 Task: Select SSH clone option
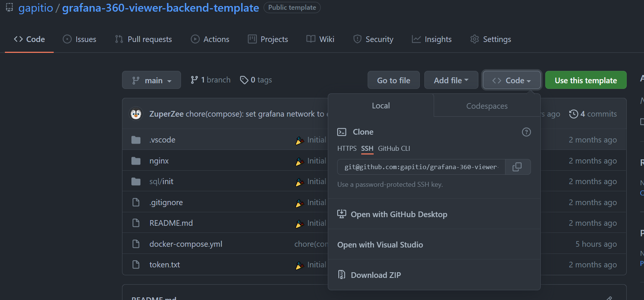[367, 148]
